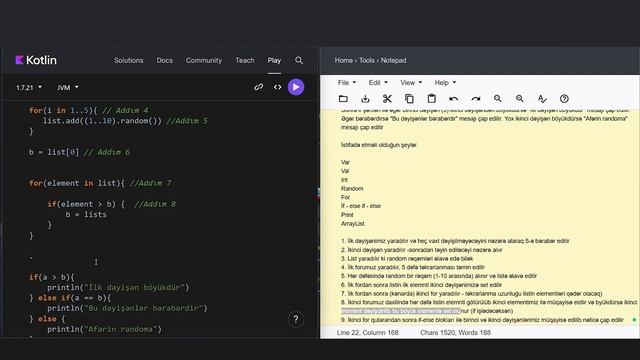This screenshot has width=640, height=360.
Task: Paste using the clipboard icon
Action: pyautogui.click(x=431, y=98)
